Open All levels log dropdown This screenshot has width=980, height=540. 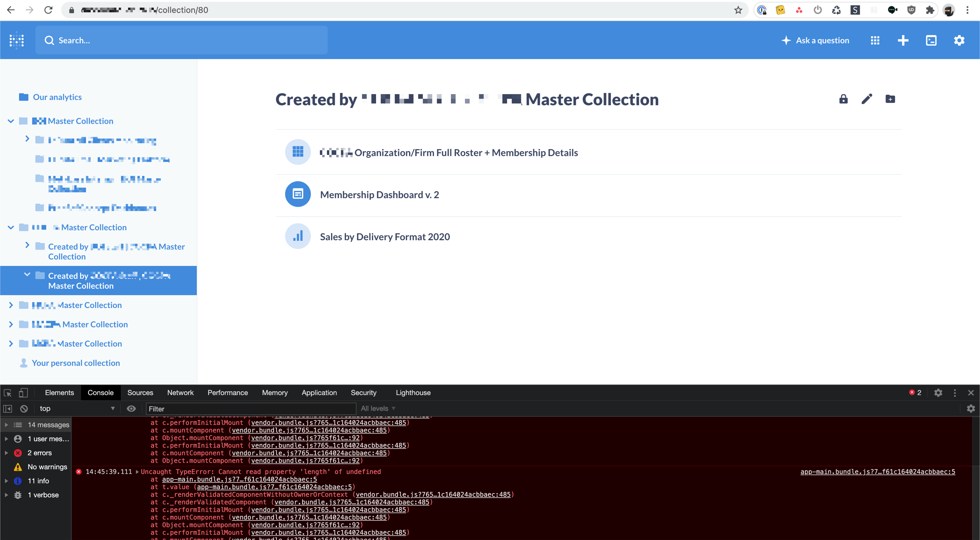click(x=378, y=409)
